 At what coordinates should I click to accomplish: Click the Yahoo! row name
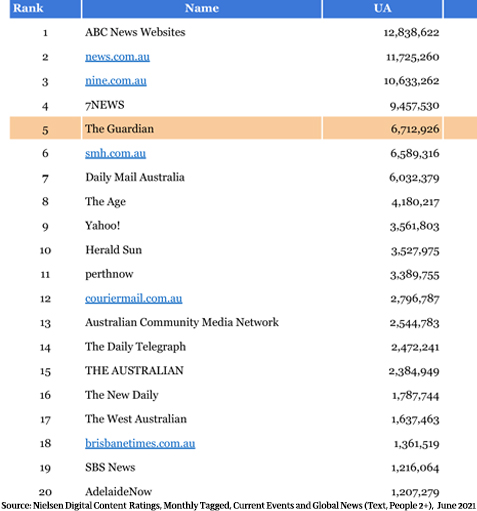[x=102, y=226]
